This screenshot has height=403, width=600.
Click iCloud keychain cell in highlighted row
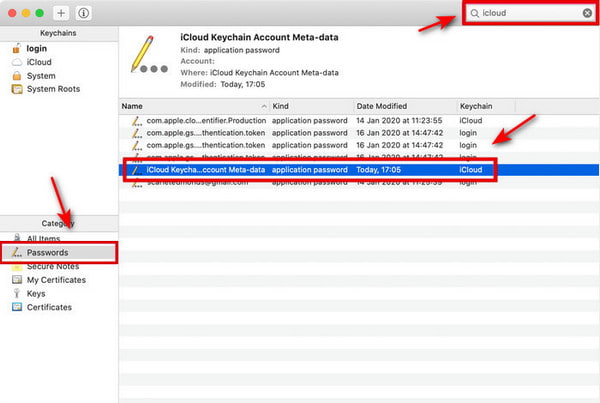point(471,170)
